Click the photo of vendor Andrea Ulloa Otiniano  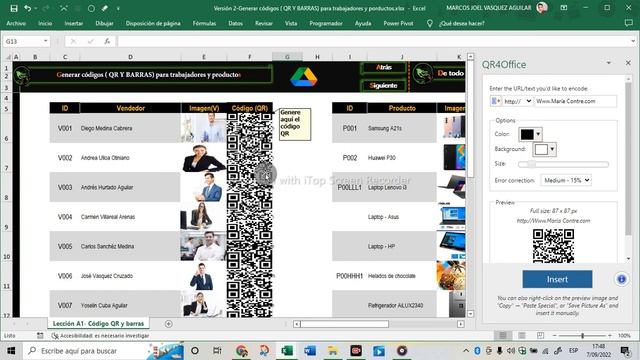pos(203,158)
